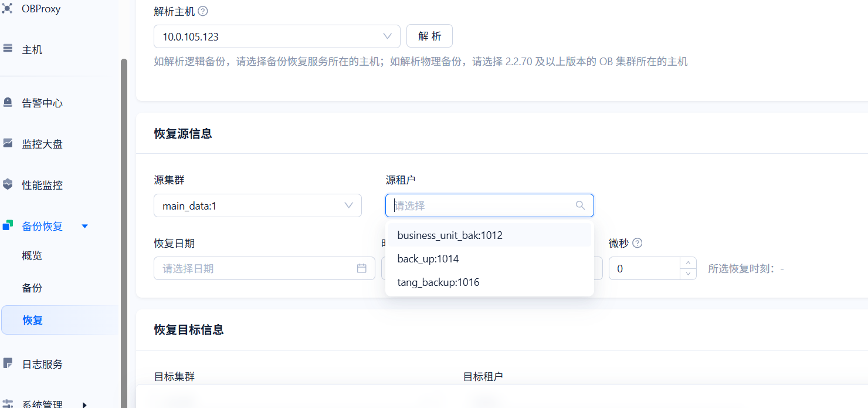The width and height of the screenshot is (868, 408).
Task: Increase 微秒 value with up arrow
Action: pos(689,263)
